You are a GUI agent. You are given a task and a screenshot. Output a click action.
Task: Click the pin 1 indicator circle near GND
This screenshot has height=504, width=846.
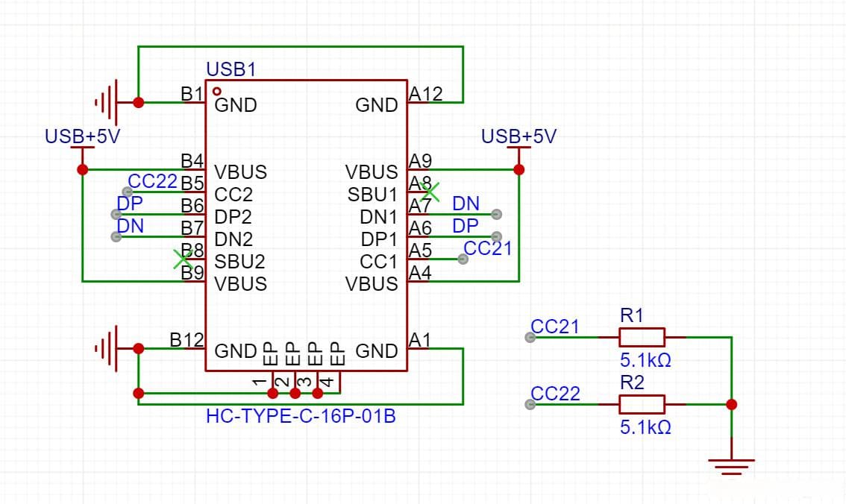pos(217,92)
